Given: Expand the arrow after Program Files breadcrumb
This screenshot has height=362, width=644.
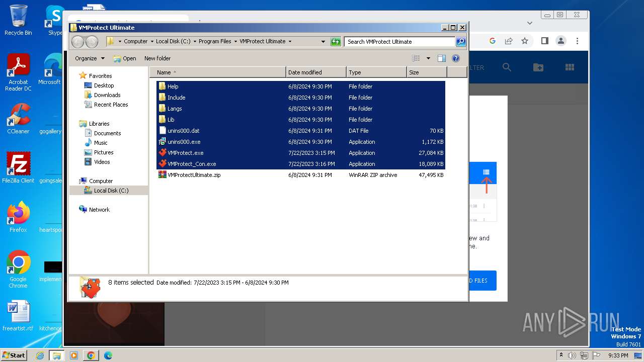Looking at the screenshot, I should tap(235, 42).
